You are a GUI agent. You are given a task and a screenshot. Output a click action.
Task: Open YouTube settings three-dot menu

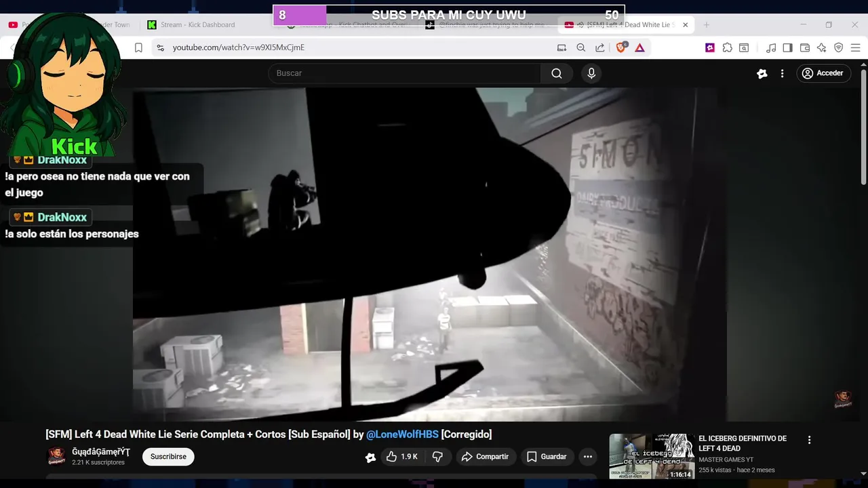[x=782, y=73]
